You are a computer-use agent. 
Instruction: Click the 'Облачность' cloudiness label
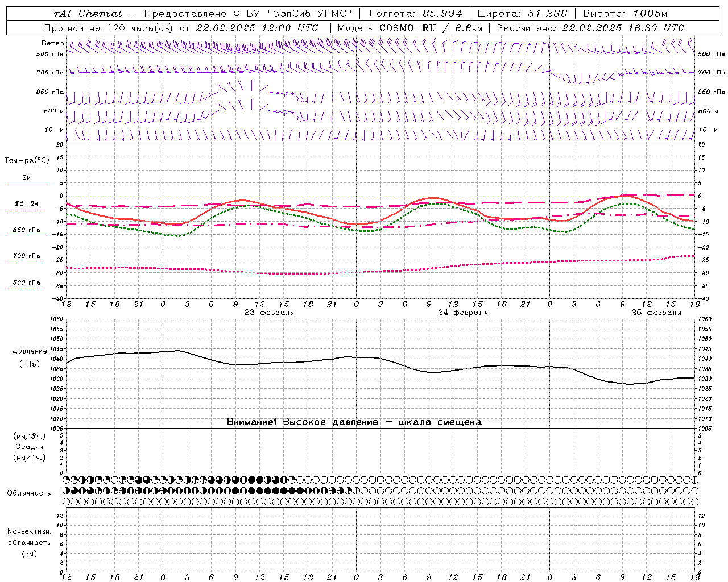tap(29, 493)
